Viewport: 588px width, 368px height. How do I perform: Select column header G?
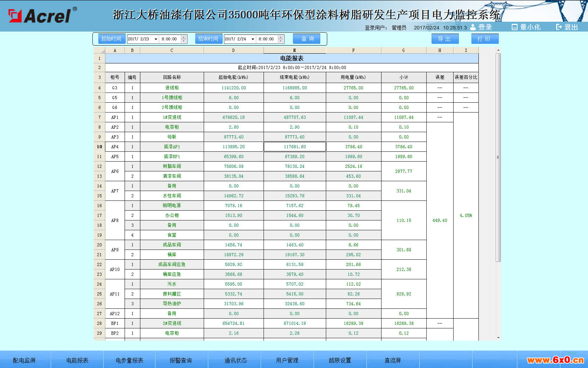coord(404,50)
